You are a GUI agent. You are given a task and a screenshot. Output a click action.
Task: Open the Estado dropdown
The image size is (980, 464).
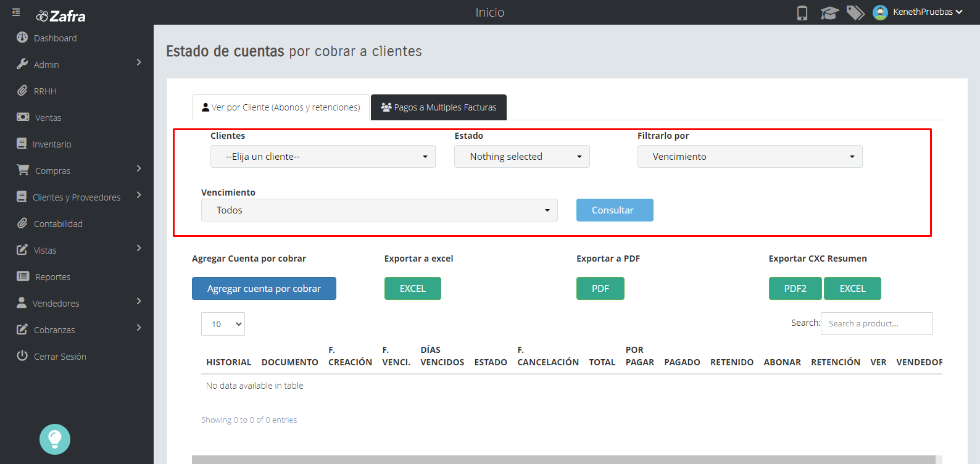pyautogui.click(x=522, y=157)
